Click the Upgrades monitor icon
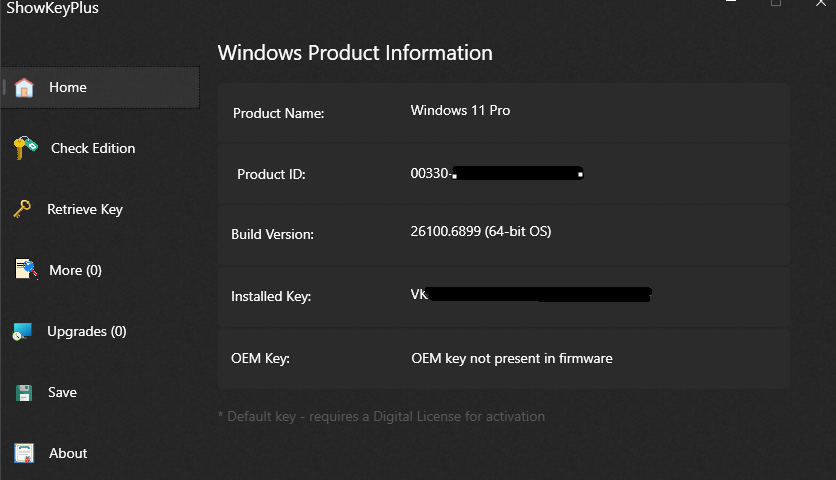 click(23, 331)
